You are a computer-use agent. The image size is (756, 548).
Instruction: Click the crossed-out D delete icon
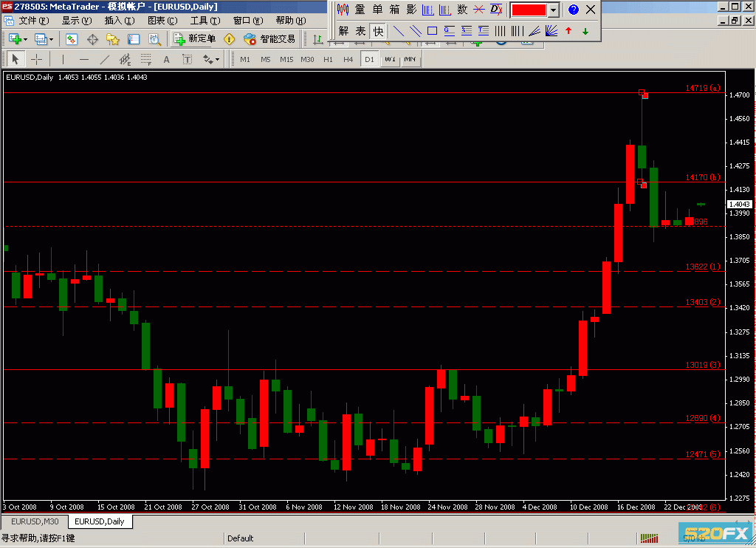[496, 10]
